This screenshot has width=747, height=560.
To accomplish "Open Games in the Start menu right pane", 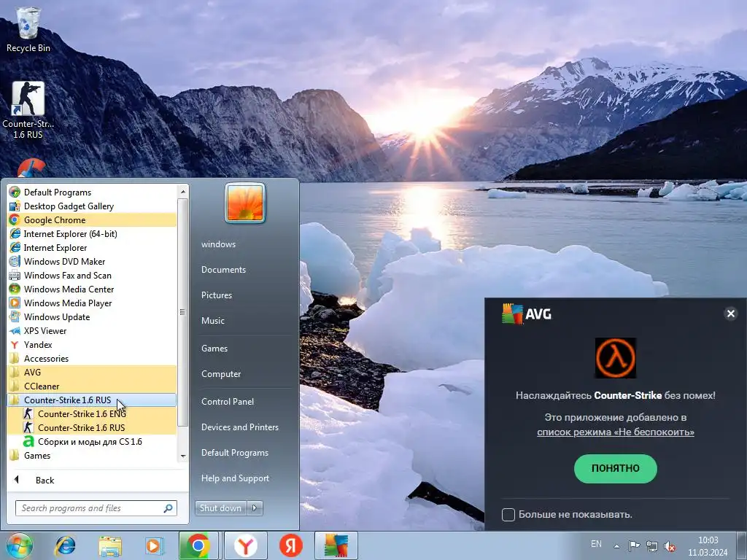I will [x=214, y=348].
